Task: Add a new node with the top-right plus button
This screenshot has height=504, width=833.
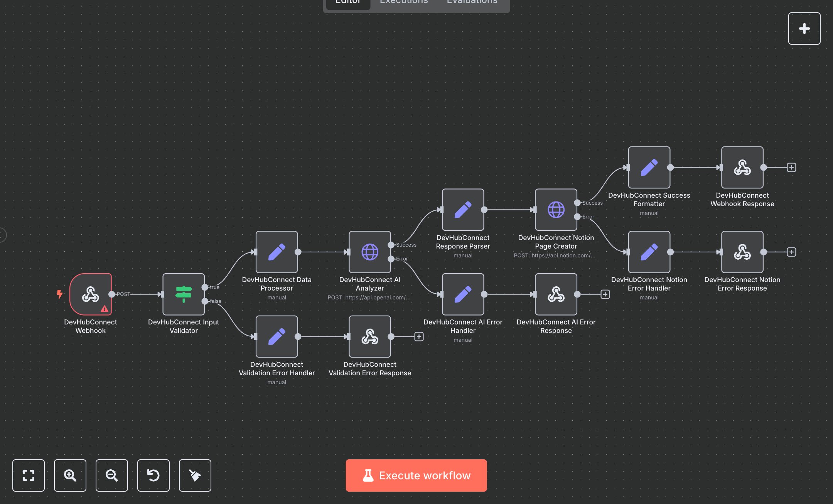Action: point(804,28)
